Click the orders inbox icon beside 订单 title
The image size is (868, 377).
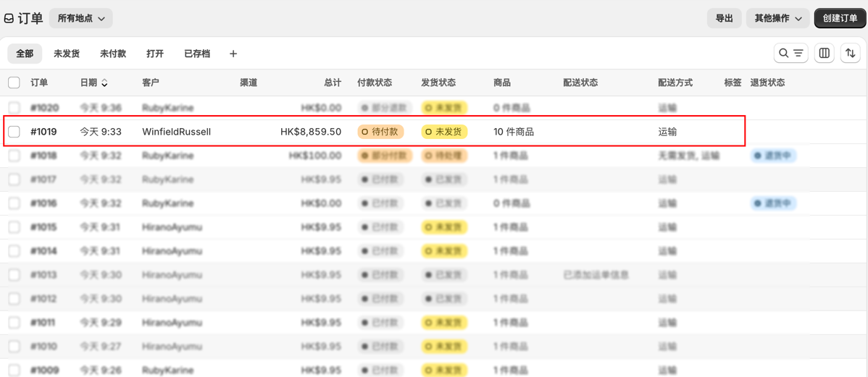coord(8,19)
